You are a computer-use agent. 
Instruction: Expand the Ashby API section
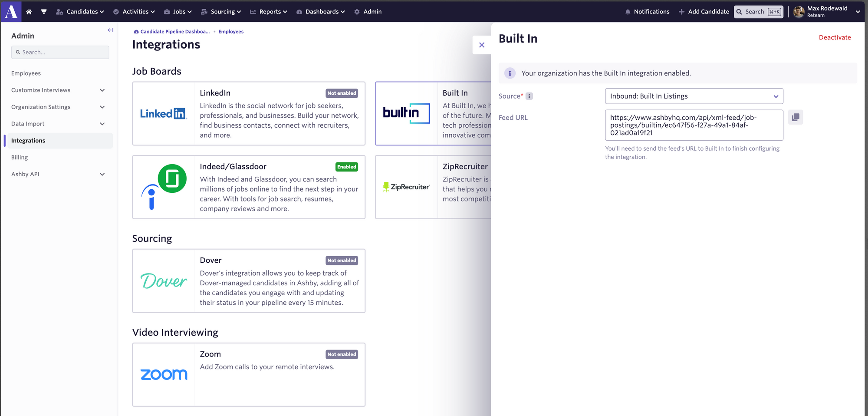click(x=102, y=174)
